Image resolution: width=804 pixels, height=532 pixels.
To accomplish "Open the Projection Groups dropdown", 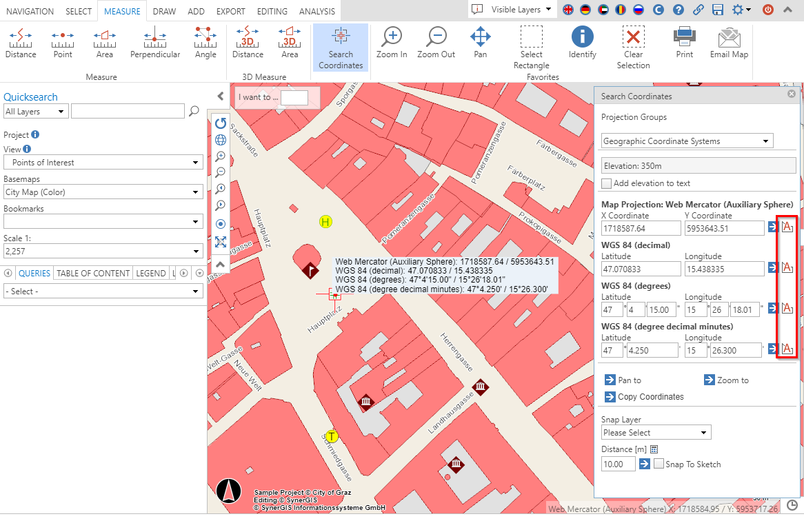I will click(686, 141).
